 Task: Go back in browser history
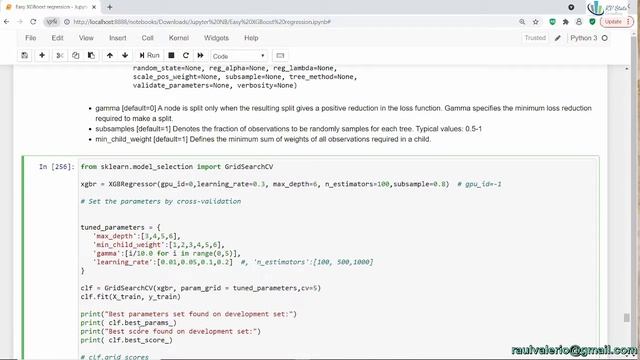coord(7,22)
